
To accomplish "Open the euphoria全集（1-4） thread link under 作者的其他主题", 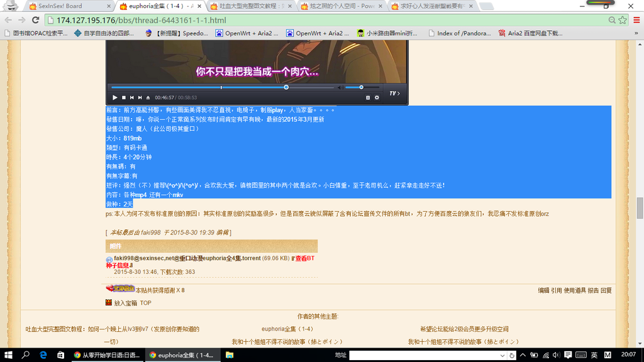I will [x=287, y=329].
